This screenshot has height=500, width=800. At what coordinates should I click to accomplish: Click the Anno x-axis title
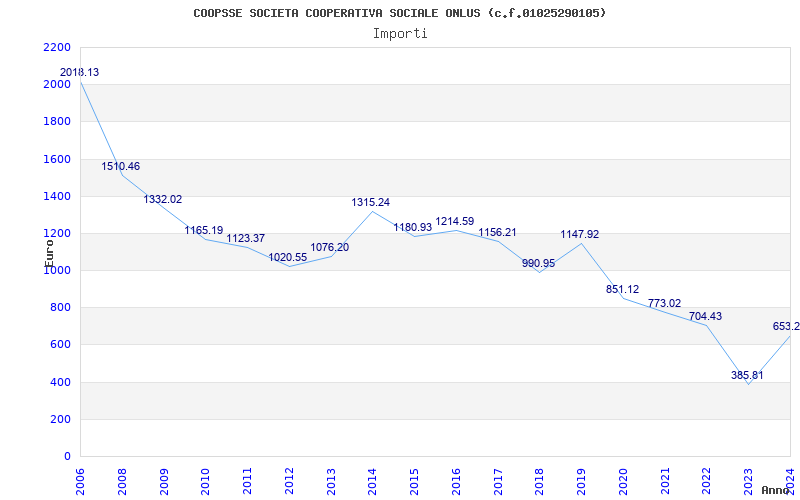pos(776,490)
